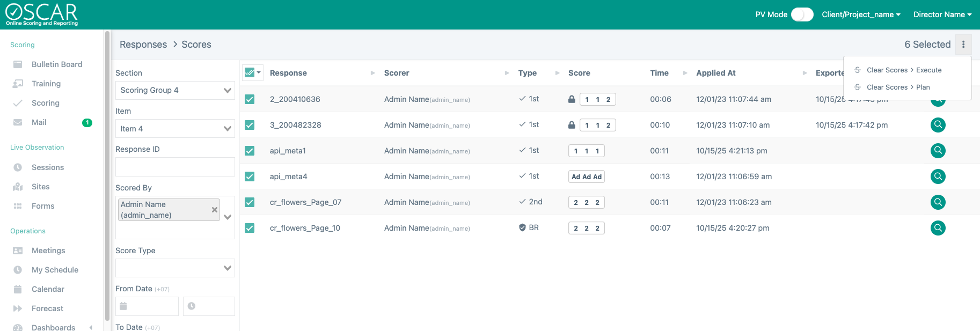Remove Admin Name from Scored By filter
This screenshot has width=980, height=331.
click(x=215, y=210)
